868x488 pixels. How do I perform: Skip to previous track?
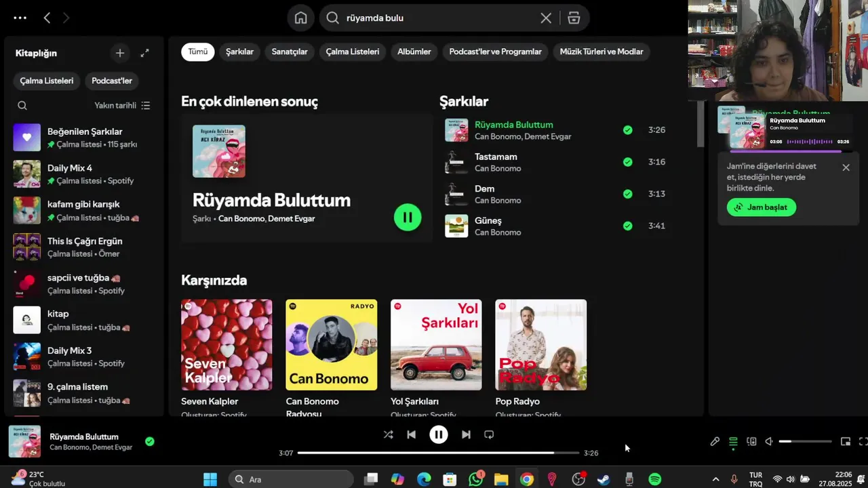[x=411, y=434]
